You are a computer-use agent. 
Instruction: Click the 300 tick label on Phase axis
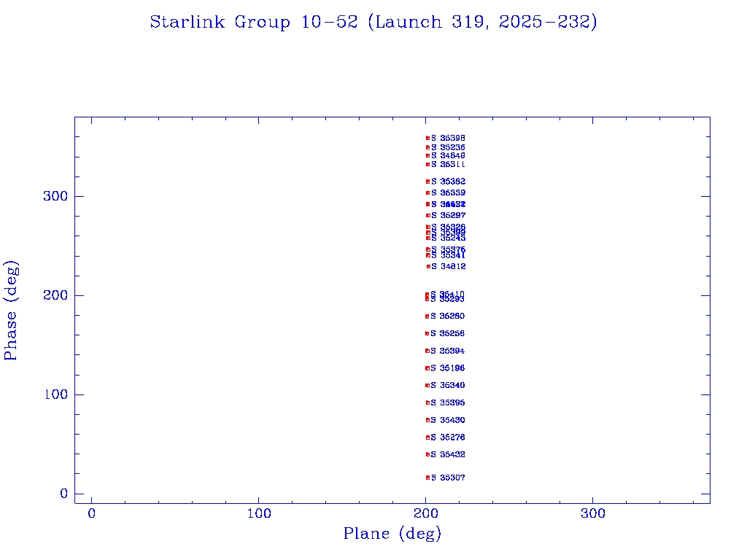point(57,196)
